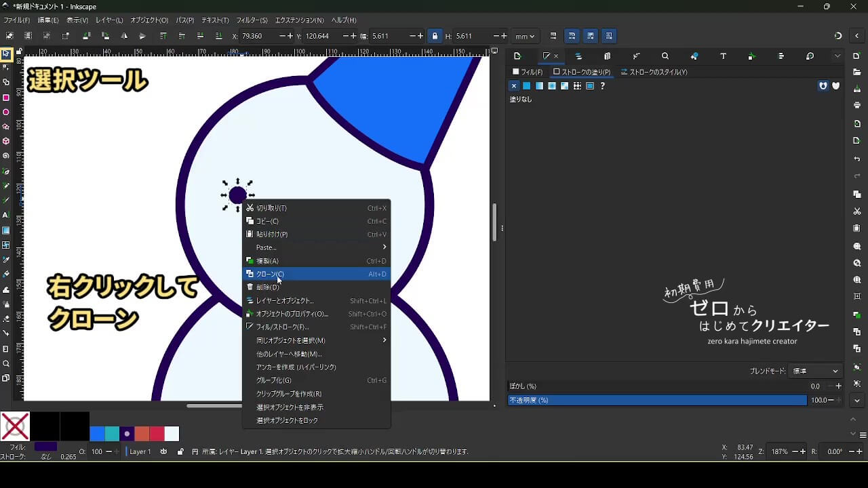Image resolution: width=868 pixels, height=488 pixels.
Task: Choose クローン(C) in context menu
Action: coord(270,274)
